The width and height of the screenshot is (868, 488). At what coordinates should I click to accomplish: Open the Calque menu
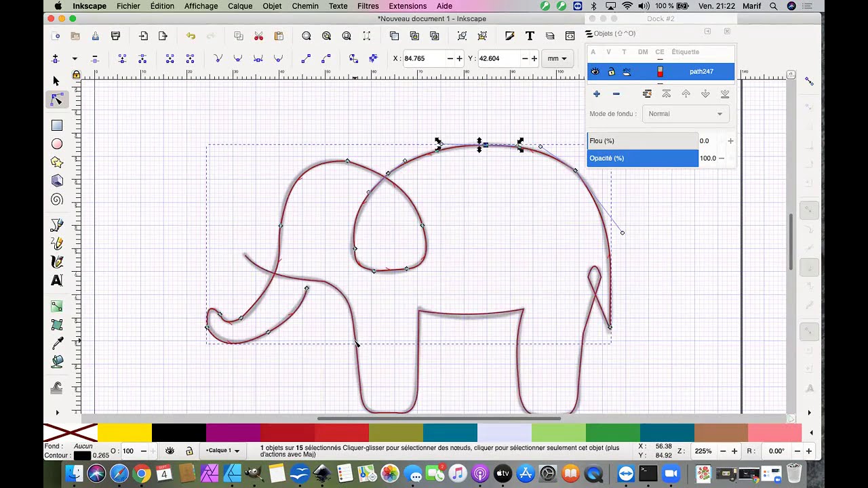240,6
